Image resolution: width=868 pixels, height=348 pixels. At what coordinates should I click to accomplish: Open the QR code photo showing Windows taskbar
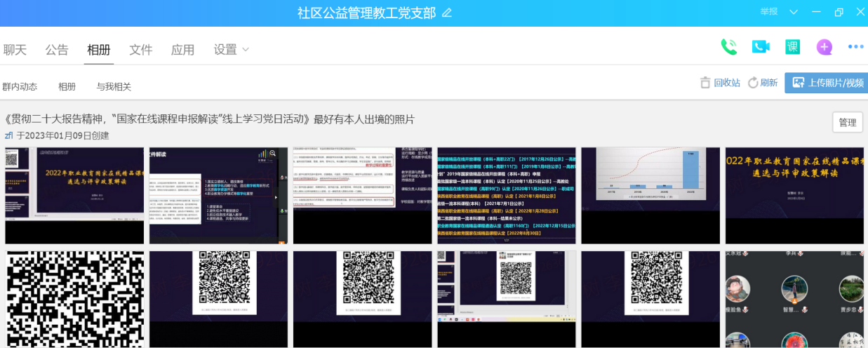[506, 299]
